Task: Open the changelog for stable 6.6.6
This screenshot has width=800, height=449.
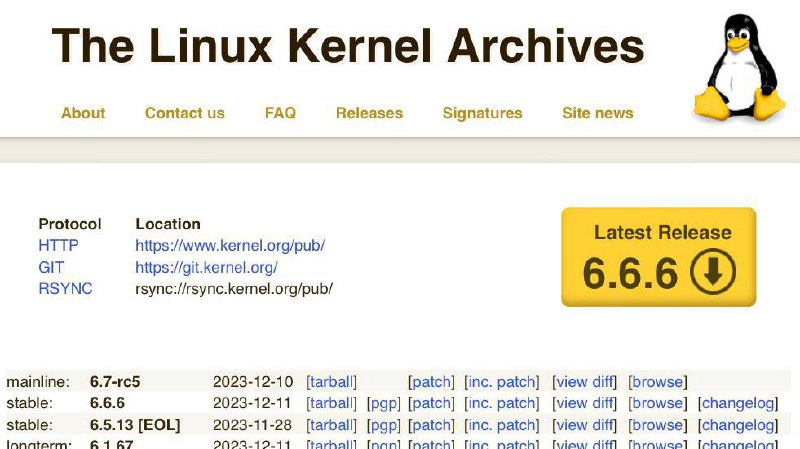Action: click(x=737, y=403)
